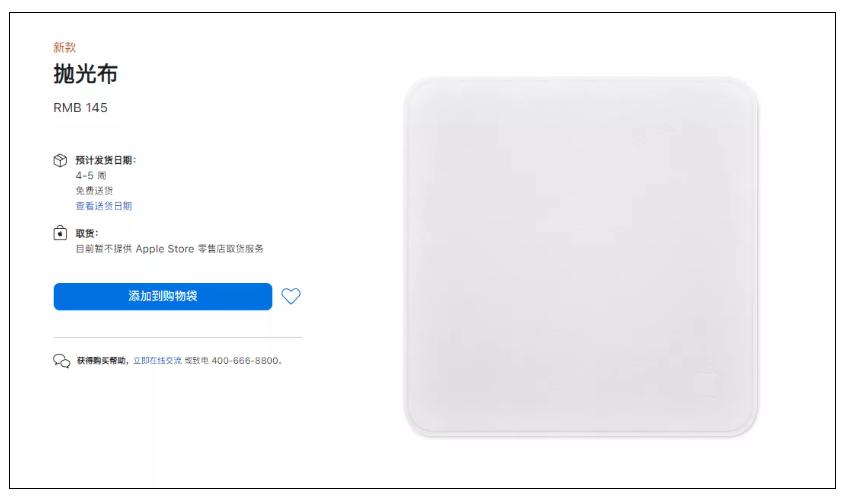Click the Apple Store pickup unavailable notice
The height and width of the screenshot is (499, 849).
coord(169,248)
